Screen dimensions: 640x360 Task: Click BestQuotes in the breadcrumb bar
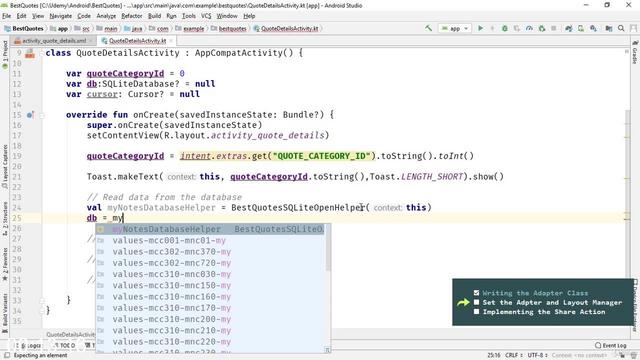pos(24,29)
